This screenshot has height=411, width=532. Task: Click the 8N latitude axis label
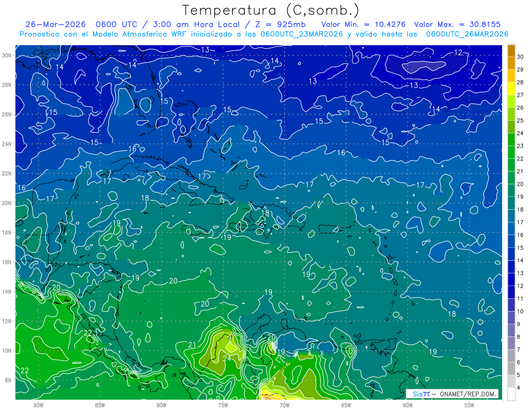point(8,380)
